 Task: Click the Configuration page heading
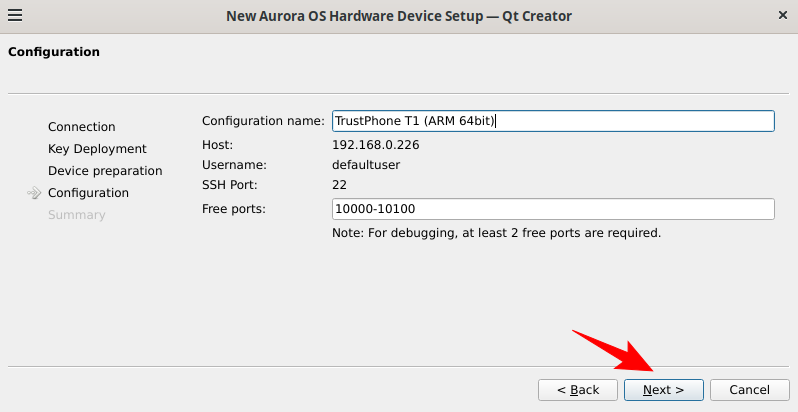(x=54, y=52)
